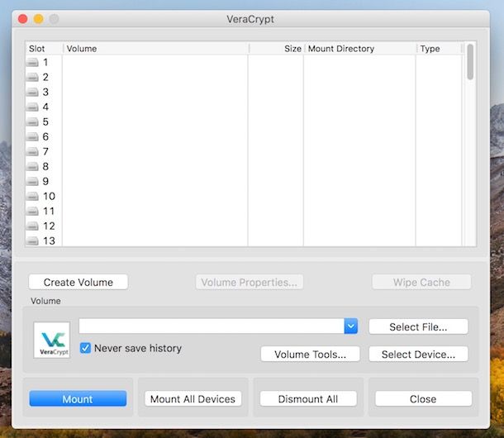Select the drive icon for slot 8
Image resolution: width=504 pixels, height=438 pixels.
(x=32, y=167)
